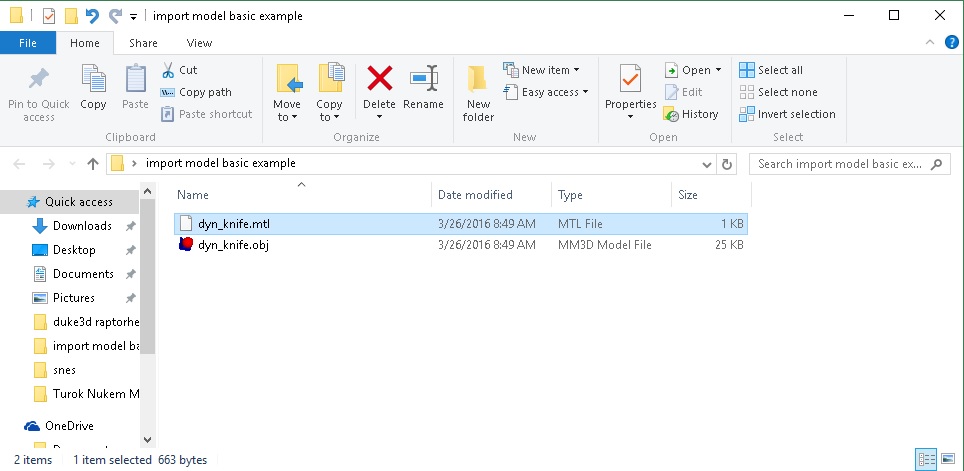
Task: Open the File menu
Action: click(28, 43)
